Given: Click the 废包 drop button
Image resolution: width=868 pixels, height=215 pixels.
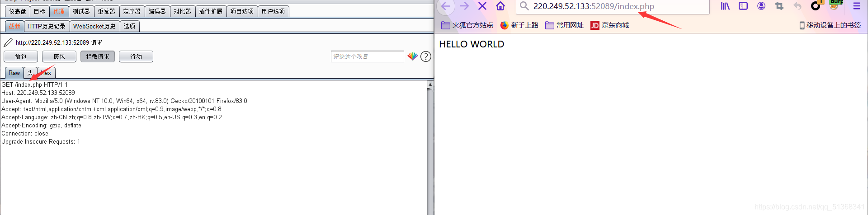Looking at the screenshot, I should (x=60, y=56).
